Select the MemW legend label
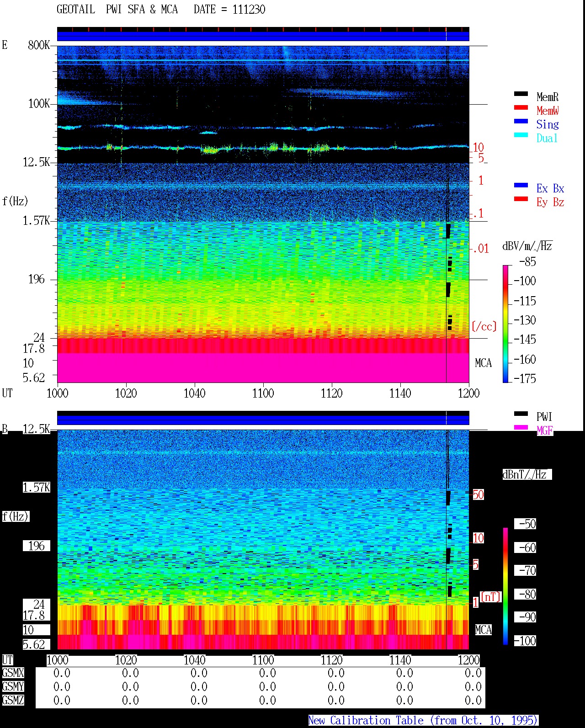 pos(548,111)
